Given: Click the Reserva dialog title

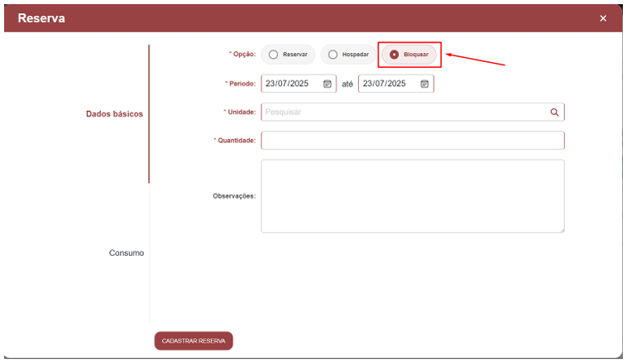Looking at the screenshot, I should 41,18.
